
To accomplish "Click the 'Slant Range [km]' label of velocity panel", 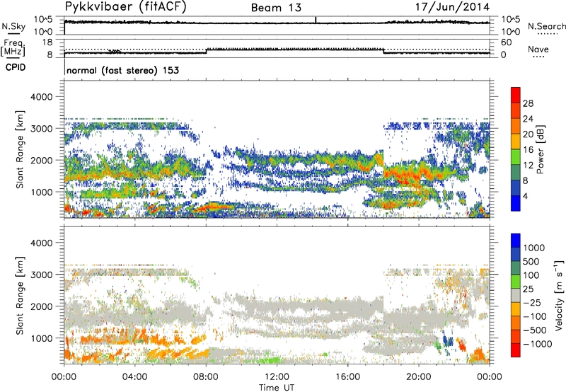I will [x=20, y=295].
